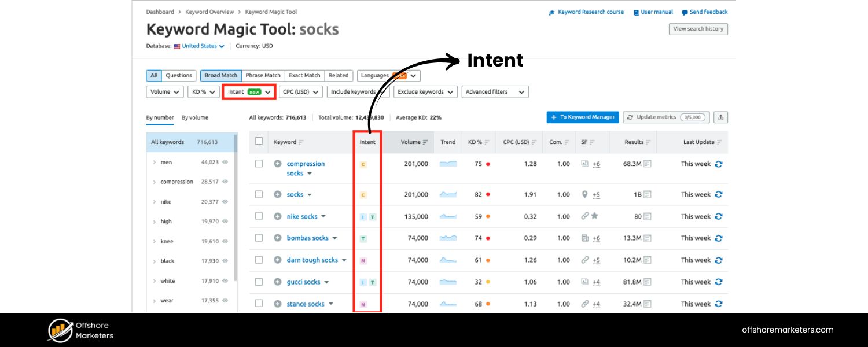The width and height of the screenshot is (868, 347).
Task: Check the select-all keywords header checkbox
Action: pos(259,141)
